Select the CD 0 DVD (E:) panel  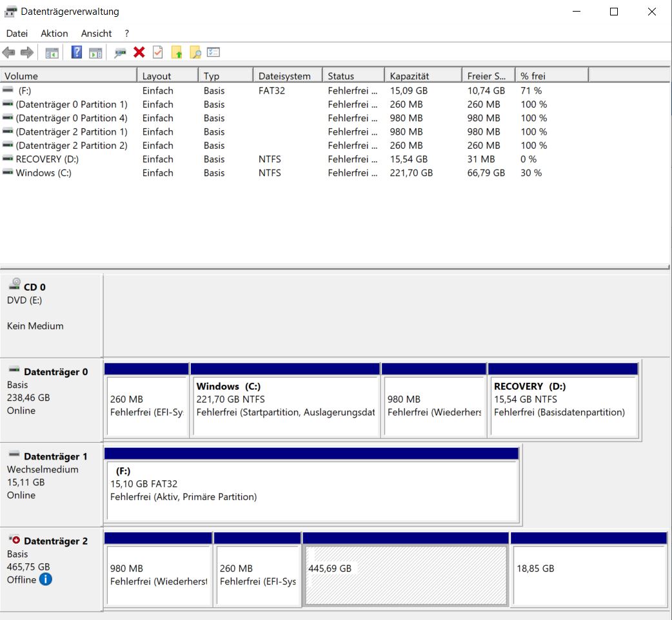tap(52, 315)
